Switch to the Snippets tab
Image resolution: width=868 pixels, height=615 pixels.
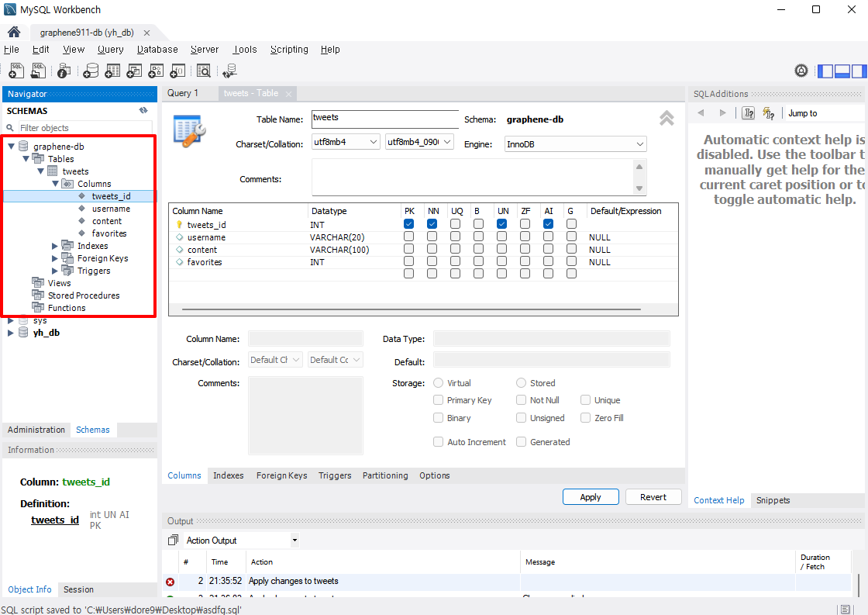coord(773,500)
